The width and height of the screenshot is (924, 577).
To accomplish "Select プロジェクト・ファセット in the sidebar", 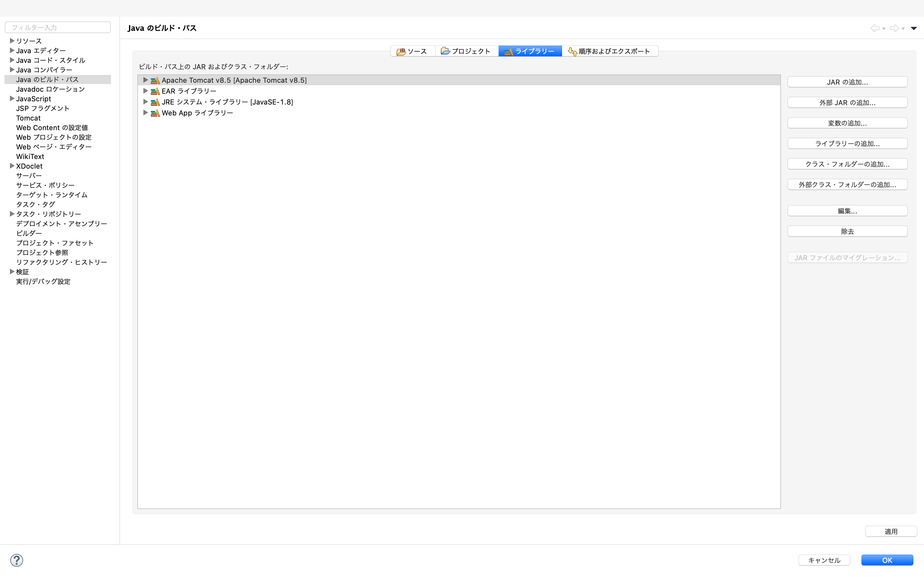I will [x=55, y=243].
